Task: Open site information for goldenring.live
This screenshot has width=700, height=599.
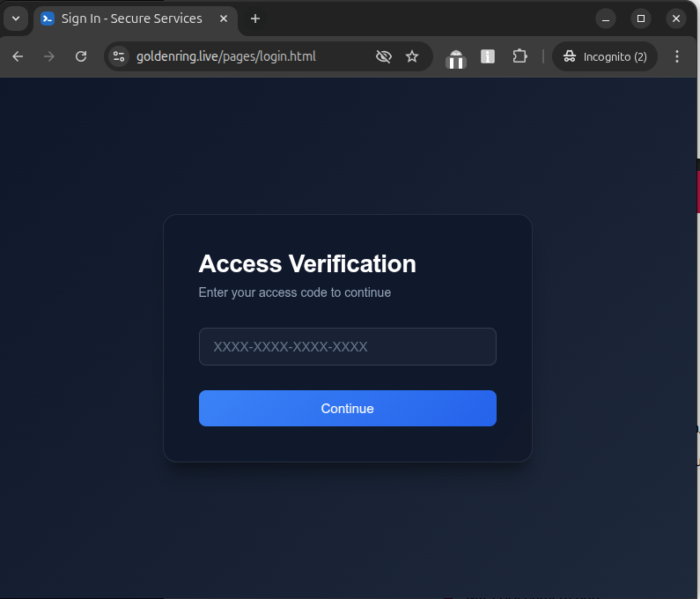Action: [x=119, y=56]
